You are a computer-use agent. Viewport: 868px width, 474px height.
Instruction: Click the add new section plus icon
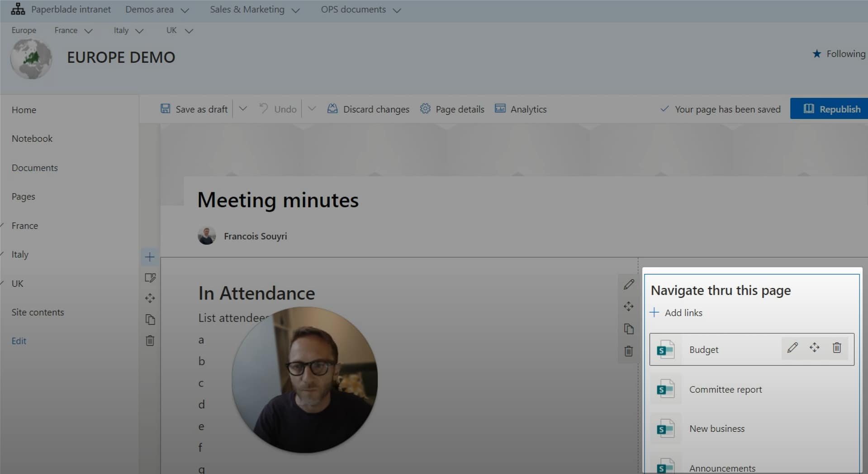(150, 257)
